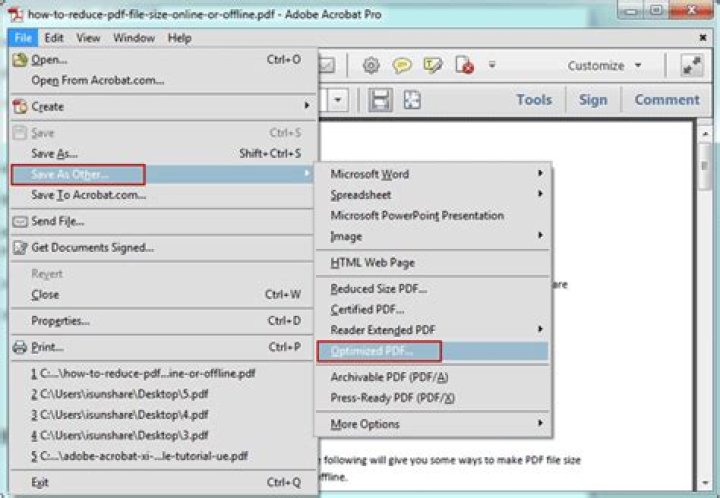Click the highlight text toolbar icon
Image resolution: width=720 pixels, height=498 pixels.
coord(433,66)
